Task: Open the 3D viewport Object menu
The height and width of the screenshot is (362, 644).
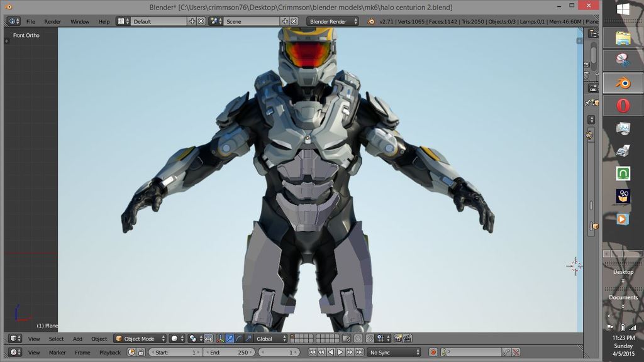Action: pyautogui.click(x=99, y=339)
